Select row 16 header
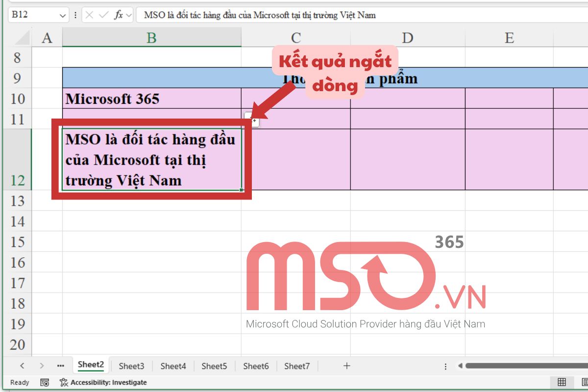The width and height of the screenshot is (588, 392). [x=18, y=262]
